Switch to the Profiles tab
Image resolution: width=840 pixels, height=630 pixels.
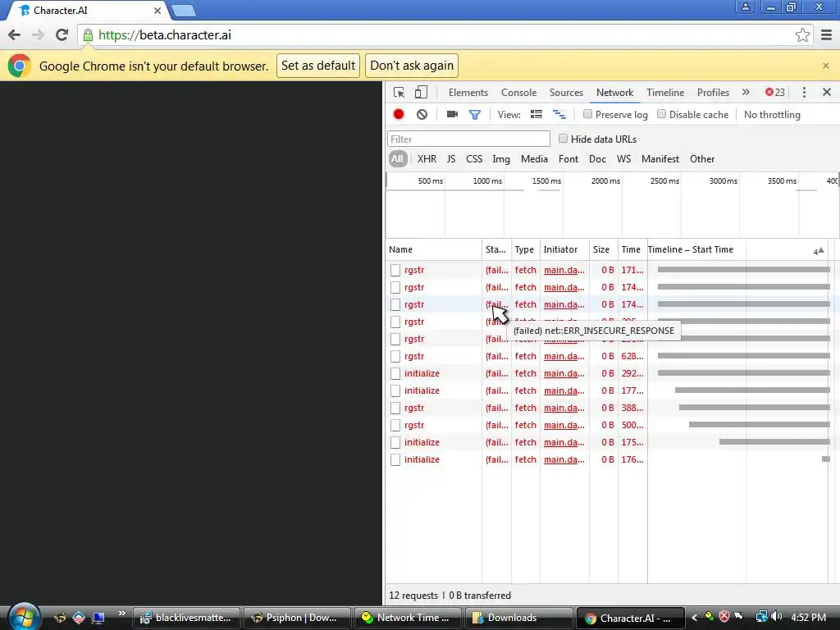pyautogui.click(x=713, y=93)
